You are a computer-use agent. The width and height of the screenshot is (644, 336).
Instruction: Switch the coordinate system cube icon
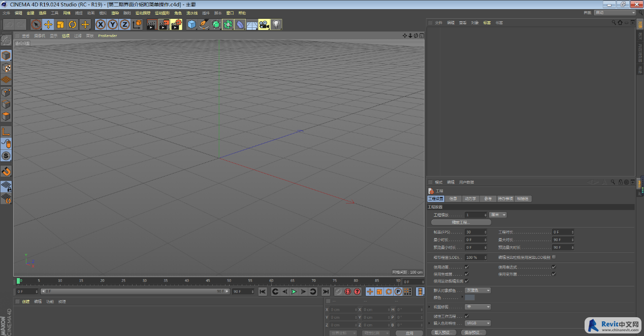click(x=137, y=24)
